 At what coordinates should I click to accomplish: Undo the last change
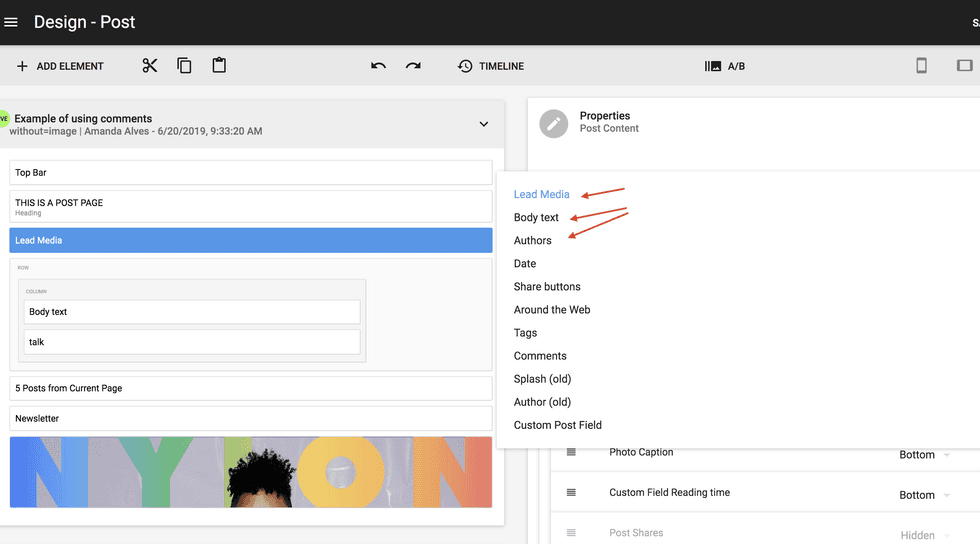(x=378, y=66)
